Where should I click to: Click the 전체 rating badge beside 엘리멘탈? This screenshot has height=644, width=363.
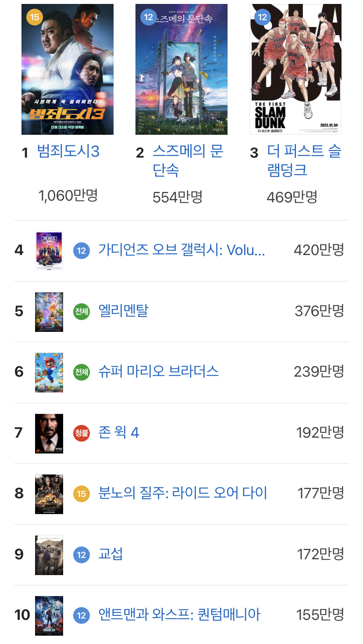pyautogui.click(x=82, y=312)
